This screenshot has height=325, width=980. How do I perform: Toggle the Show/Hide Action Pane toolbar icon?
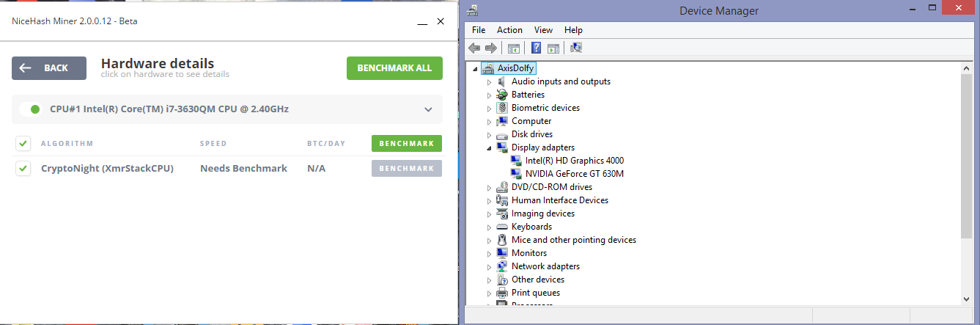(x=553, y=48)
